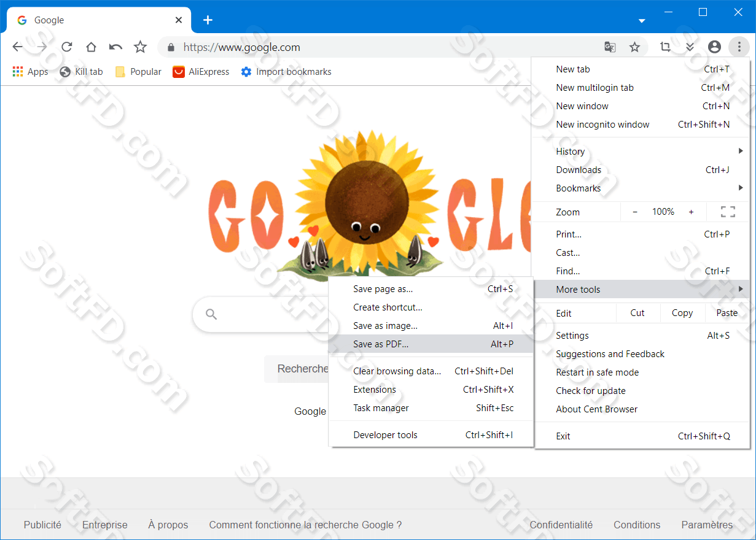This screenshot has width=756, height=540.
Task: Open Settings from the menu
Action: coord(643,336)
